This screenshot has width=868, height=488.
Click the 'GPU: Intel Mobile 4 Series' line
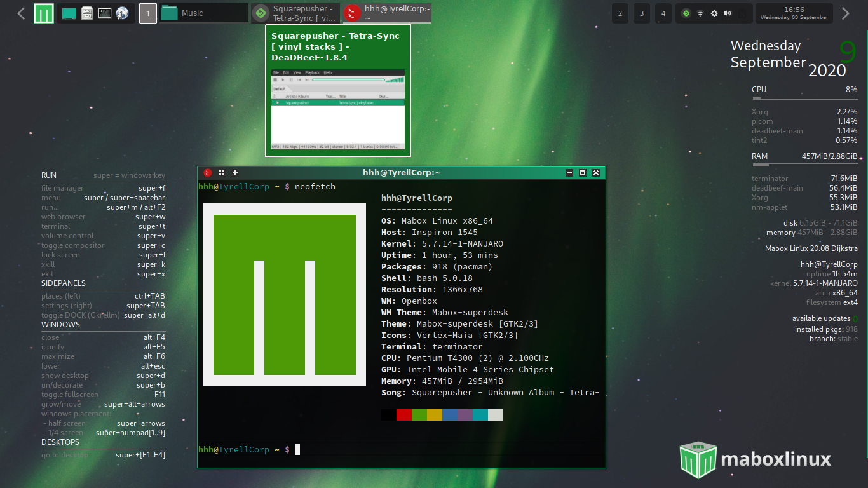point(468,369)
